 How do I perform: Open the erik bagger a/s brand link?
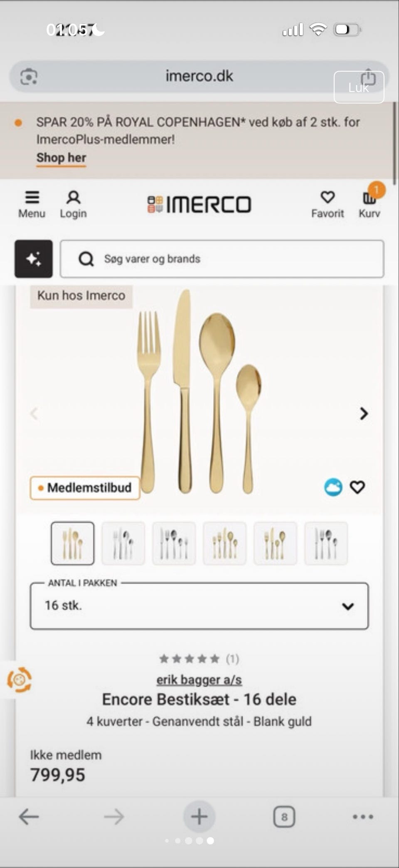199,680
